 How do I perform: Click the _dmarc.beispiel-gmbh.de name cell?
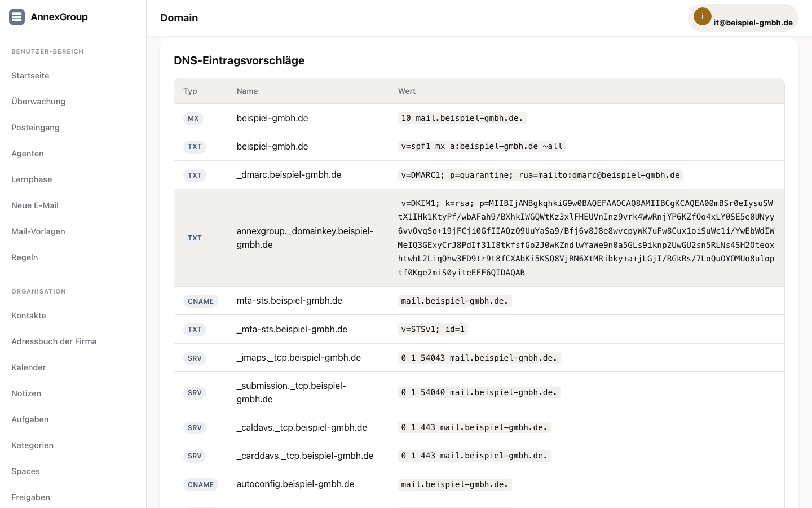tap(289, 174)
